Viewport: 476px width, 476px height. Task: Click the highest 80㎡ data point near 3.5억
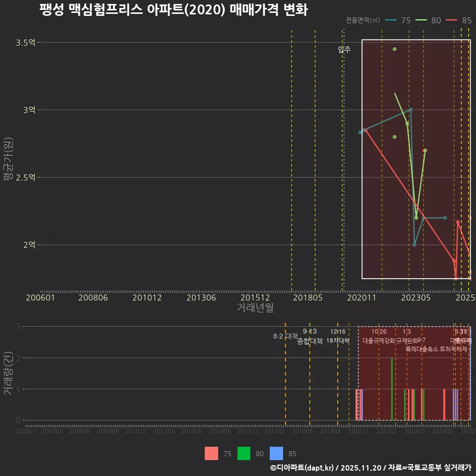(x=394, y=49)
